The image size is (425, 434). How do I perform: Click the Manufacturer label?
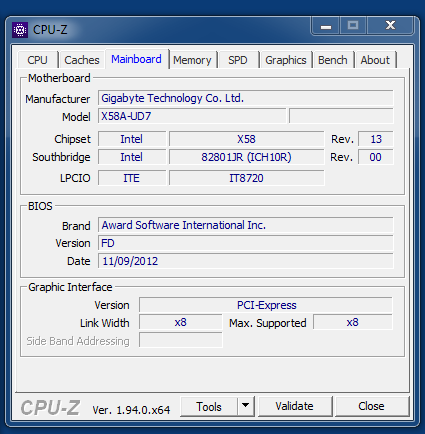coord(58,99)
